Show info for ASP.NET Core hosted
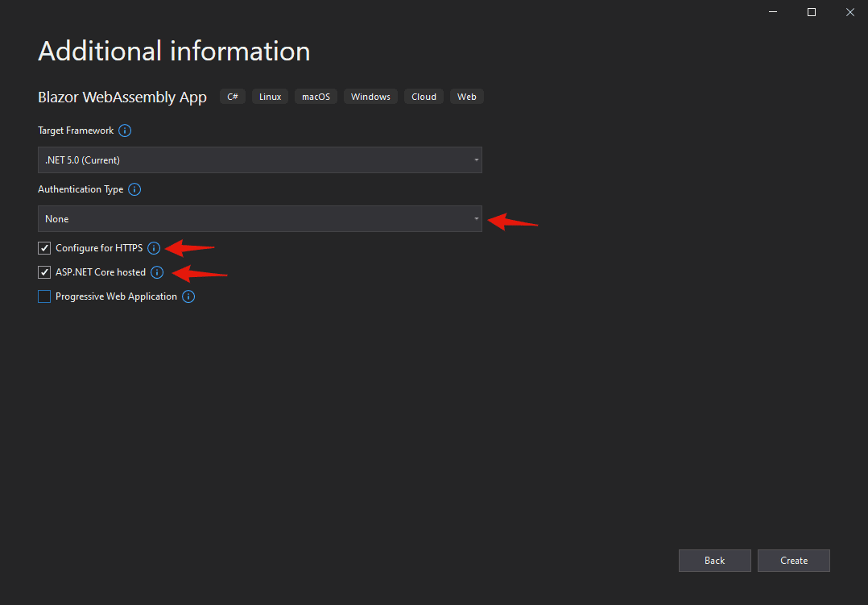This screenshot has width=868, height=605. coord(157,272)
